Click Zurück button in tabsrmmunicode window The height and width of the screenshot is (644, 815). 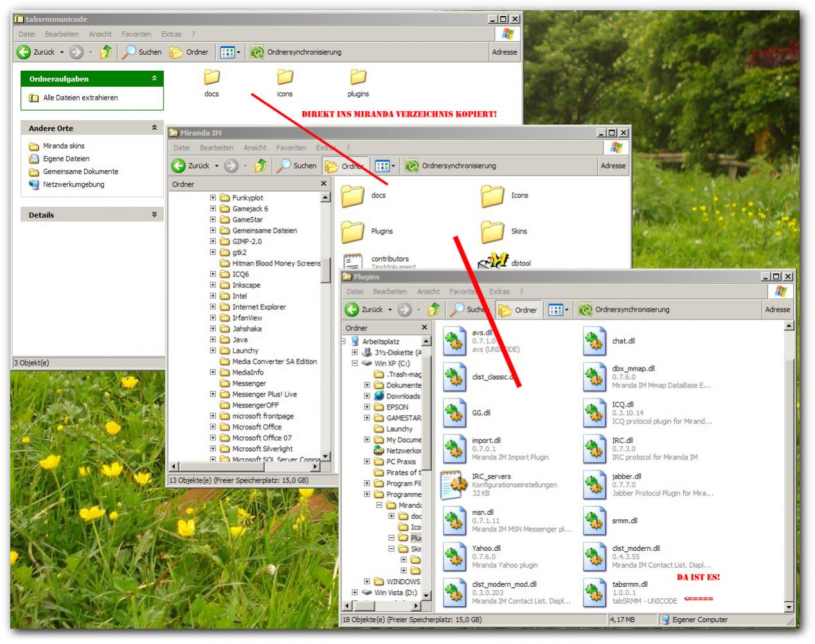pyautogui.click(x=37, y=52)
